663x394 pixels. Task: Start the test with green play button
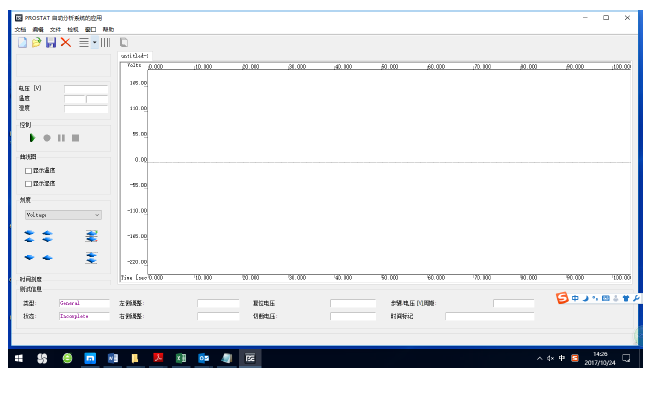pos(32,138)
